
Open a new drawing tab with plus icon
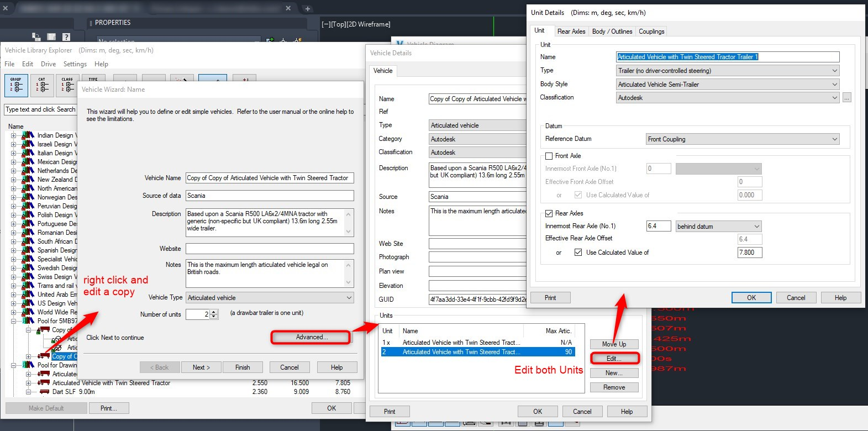[308, 8]
